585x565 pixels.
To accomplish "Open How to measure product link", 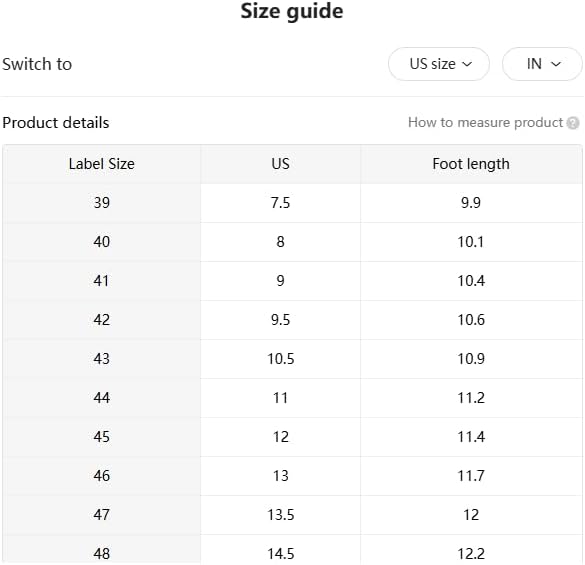I will [x=485, y=122].
